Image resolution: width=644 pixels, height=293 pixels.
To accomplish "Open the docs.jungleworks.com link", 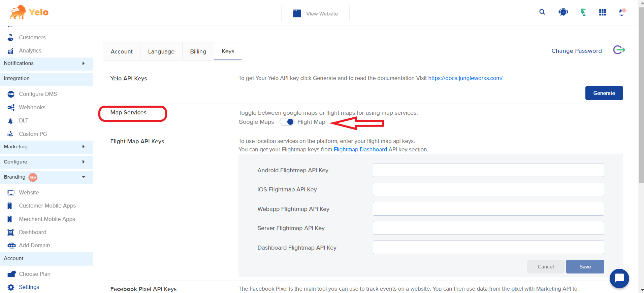I will [465, 78].
